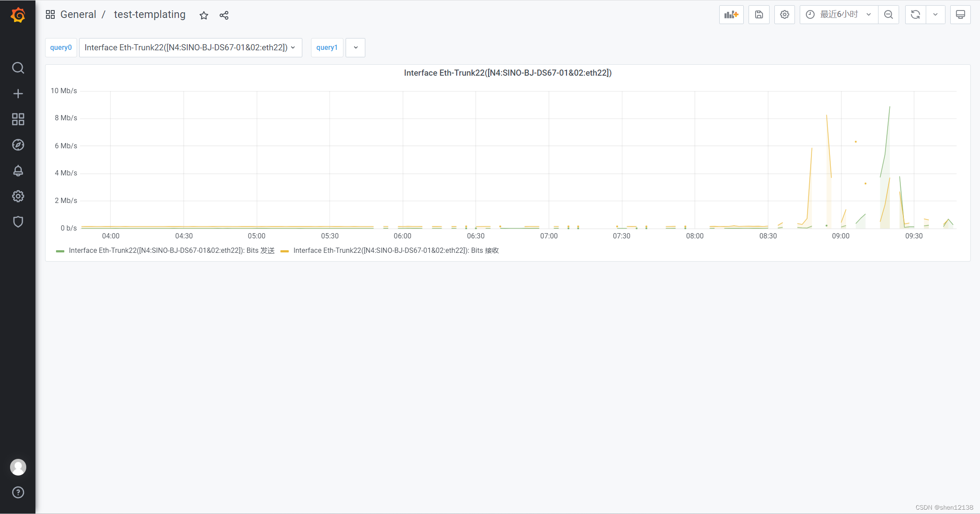This screenshot has height=514, width=980.
Task: Click the query0 variable link
Action: click(61, 47)
